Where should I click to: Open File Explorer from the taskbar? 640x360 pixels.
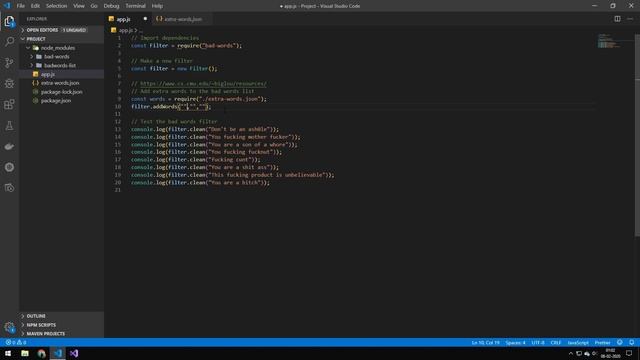coord(25,353)
